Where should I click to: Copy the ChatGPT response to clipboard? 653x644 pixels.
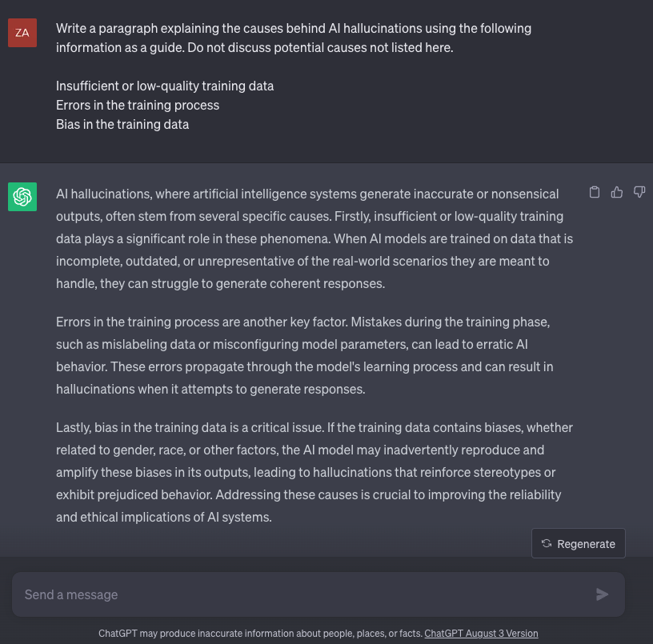[594, 192]
